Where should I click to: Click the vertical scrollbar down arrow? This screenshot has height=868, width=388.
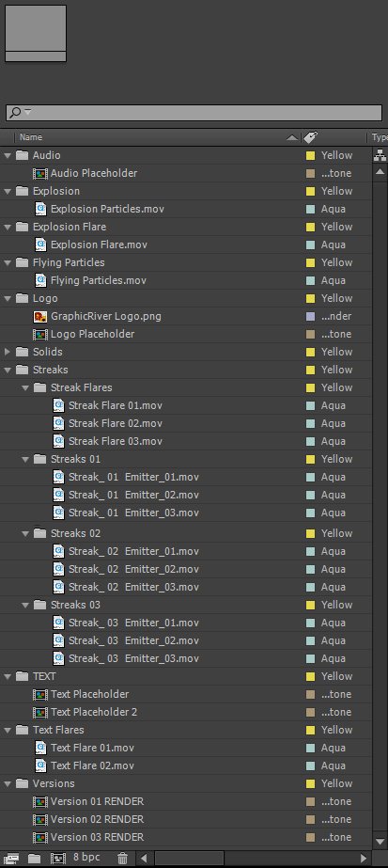tap(380, 842)
